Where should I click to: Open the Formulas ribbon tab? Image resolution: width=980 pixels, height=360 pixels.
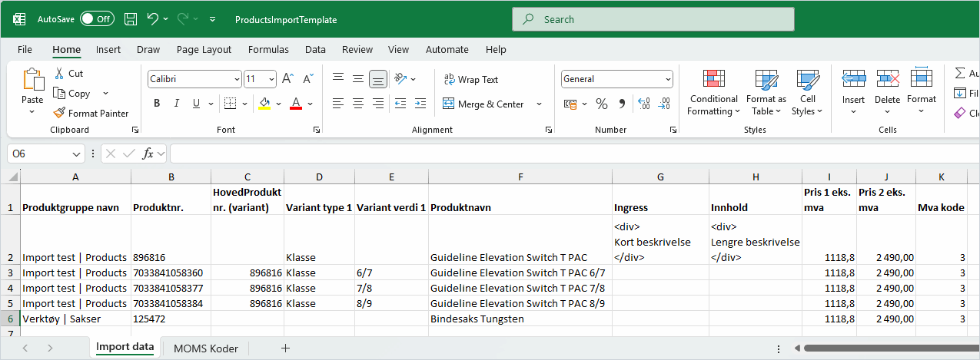pos(268,49)
